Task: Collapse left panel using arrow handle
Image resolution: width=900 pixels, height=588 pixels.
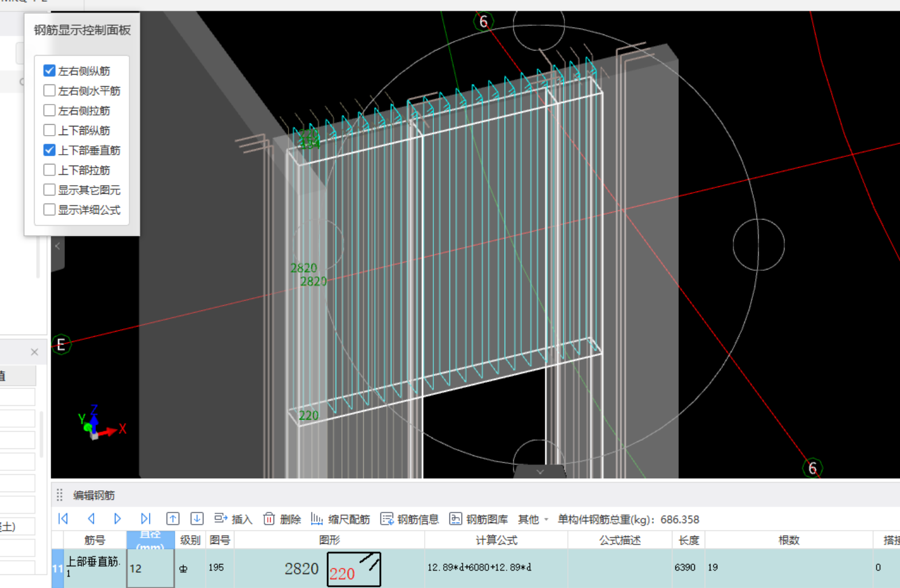Action: (x=57, y=246)
